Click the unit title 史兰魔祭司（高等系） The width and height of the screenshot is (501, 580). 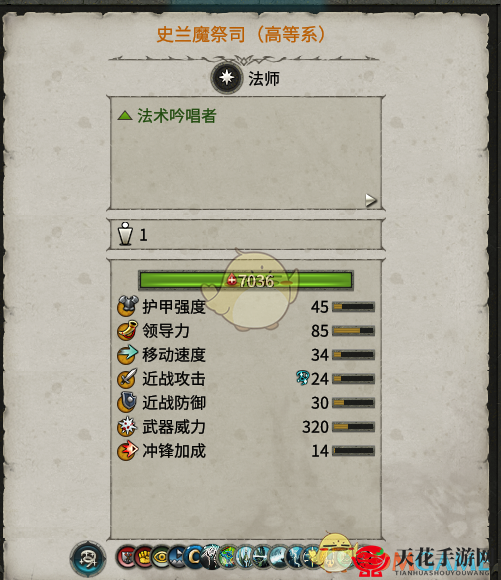pos(241,35)
